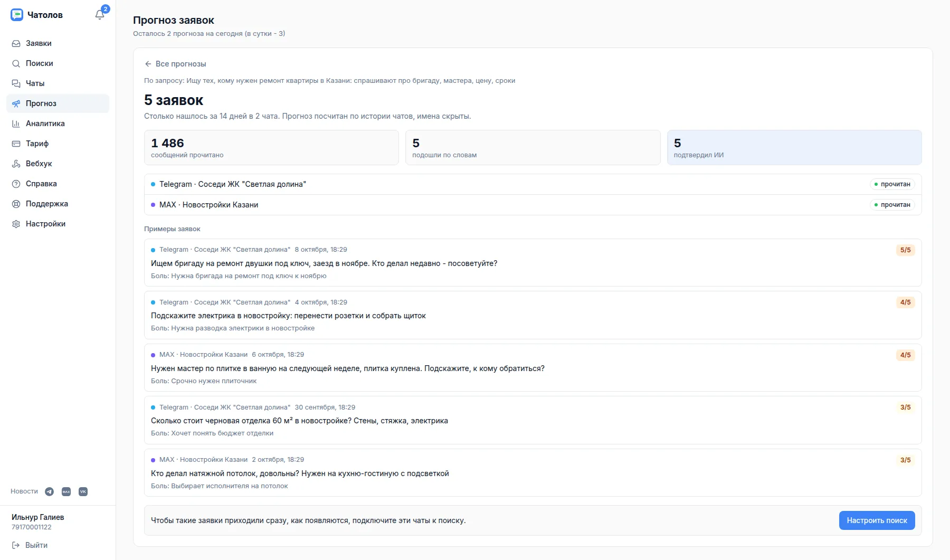Select the подошли по словам card
950x560 pixels.
click(x=533, y=148)
